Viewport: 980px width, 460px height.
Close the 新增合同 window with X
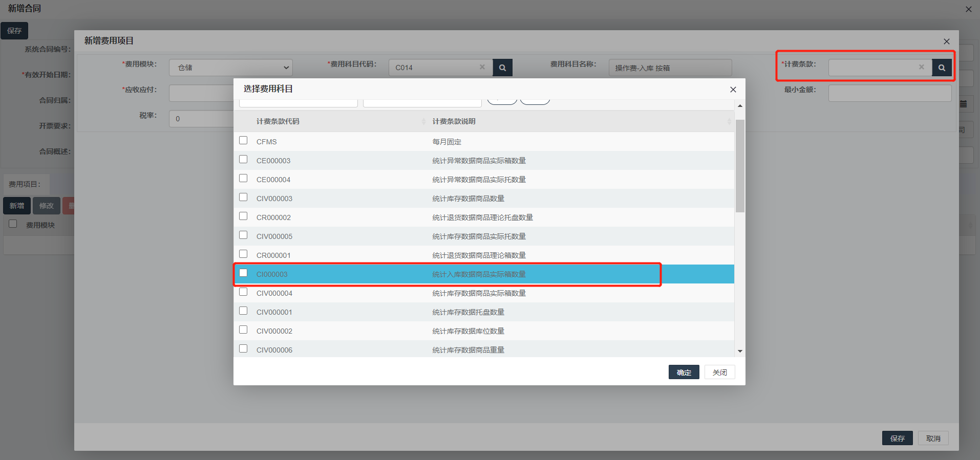coord(968,9)
